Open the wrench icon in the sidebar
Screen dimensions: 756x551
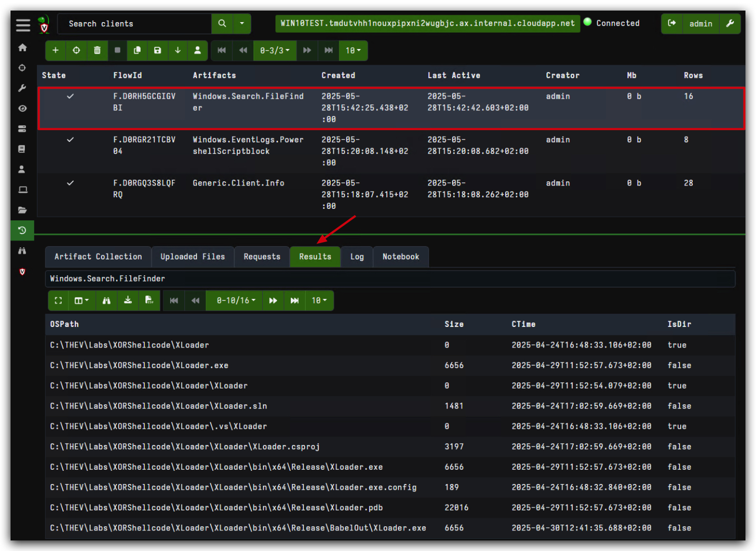tap(22, 88)
